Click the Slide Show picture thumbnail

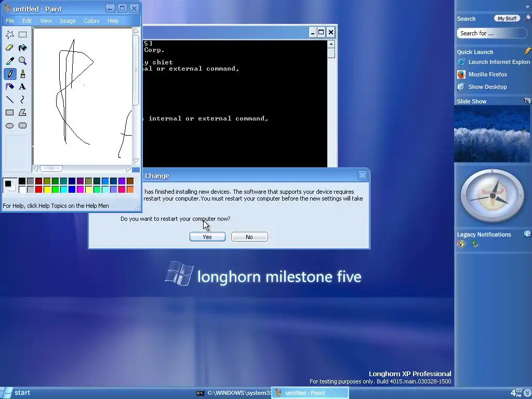(x=492, y=134)
